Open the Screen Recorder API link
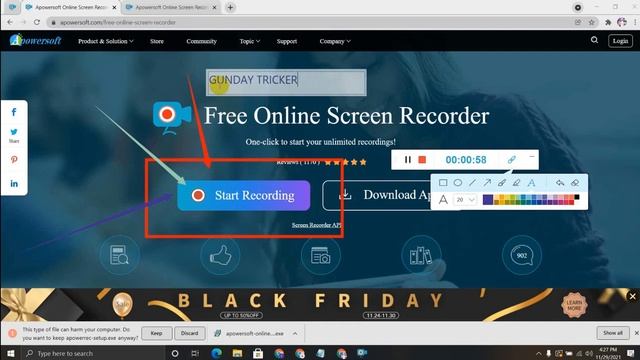 pos(316,225)
